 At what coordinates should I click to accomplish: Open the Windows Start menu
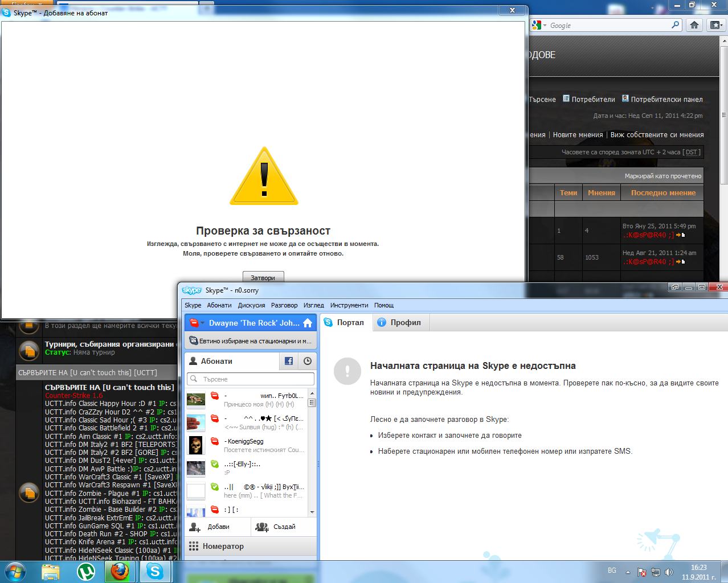tap(15, 571)
